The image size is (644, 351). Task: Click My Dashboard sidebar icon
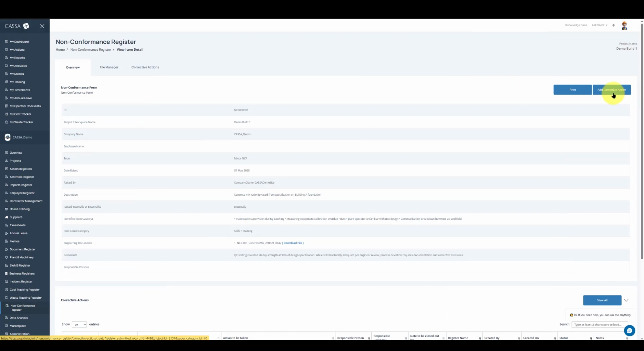6,42
